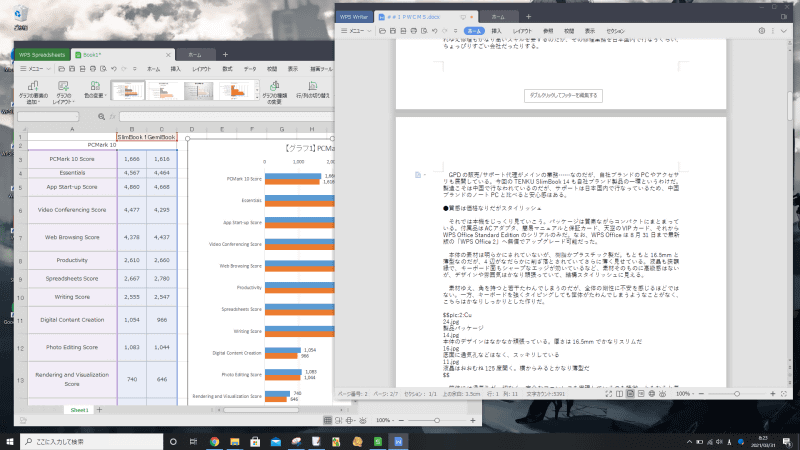Click the footer edit hint button
Screen dimensions: 800x450
point(563,95)
